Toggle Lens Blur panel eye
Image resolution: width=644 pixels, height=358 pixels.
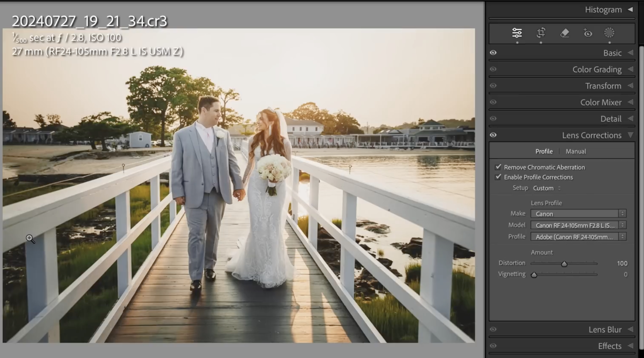pos(493,329)
